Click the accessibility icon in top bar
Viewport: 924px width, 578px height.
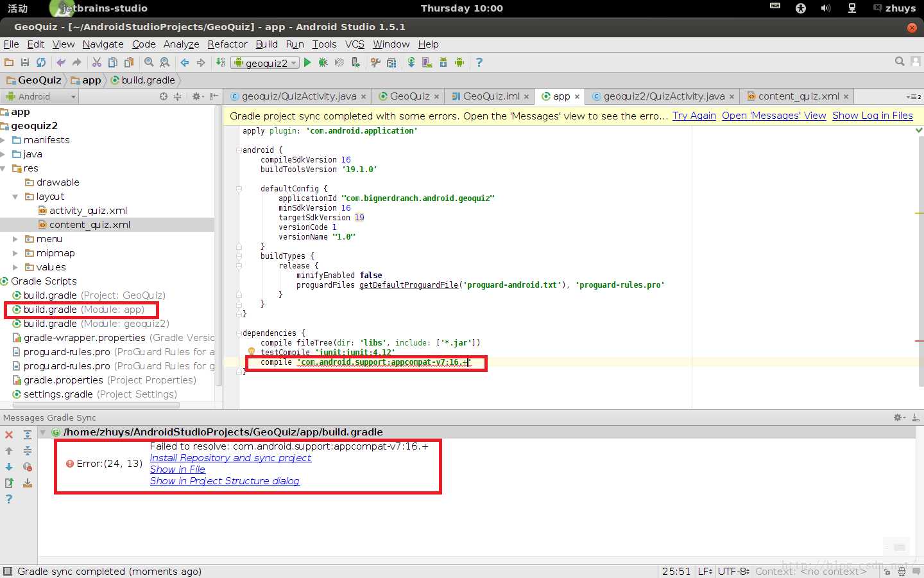(800, 8)
